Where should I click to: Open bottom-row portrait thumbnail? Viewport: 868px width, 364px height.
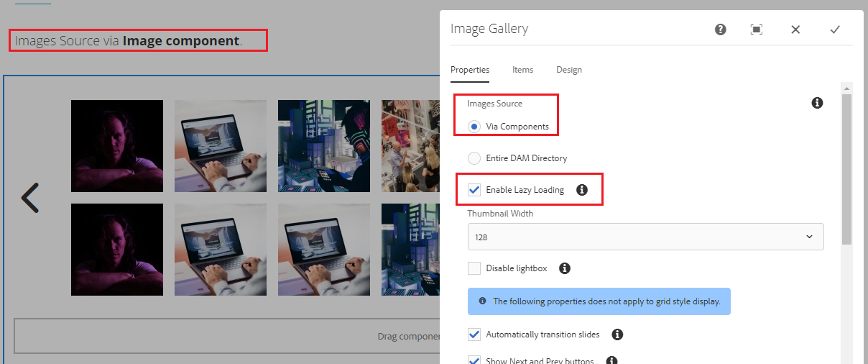click(x=117, y=250)
